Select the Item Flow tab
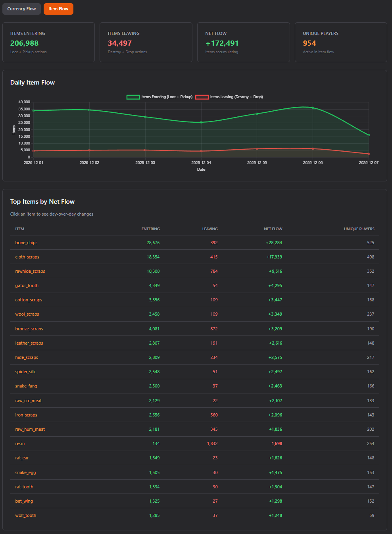The height and width of the screenshot is (534, 392). click(58, 9)
